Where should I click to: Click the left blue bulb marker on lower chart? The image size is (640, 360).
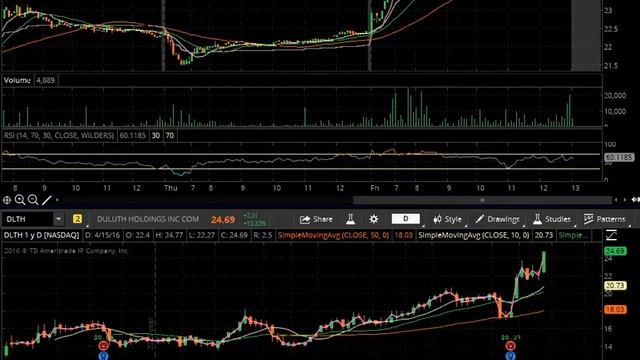click(104, 356)
